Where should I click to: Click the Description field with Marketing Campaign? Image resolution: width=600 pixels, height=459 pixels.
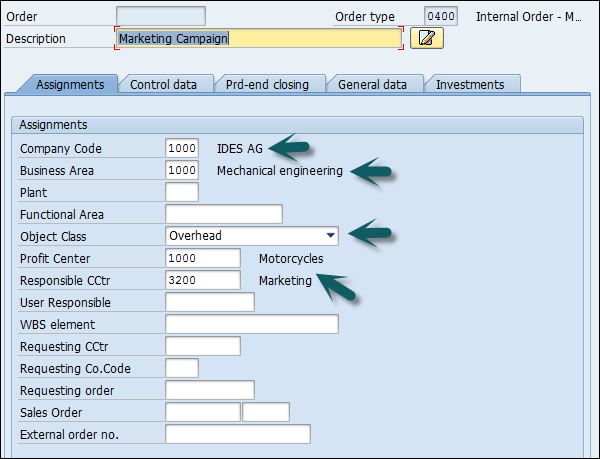[x=258, y=39]
